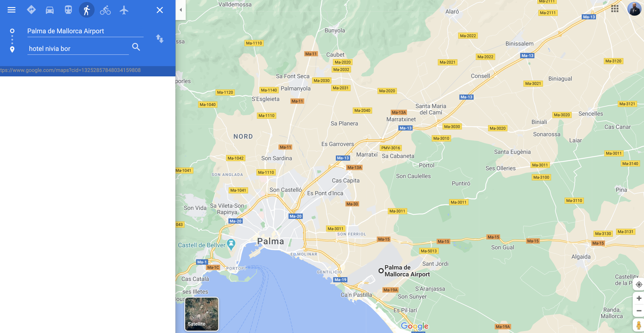Click the Google maps URL text

point(70,70)
